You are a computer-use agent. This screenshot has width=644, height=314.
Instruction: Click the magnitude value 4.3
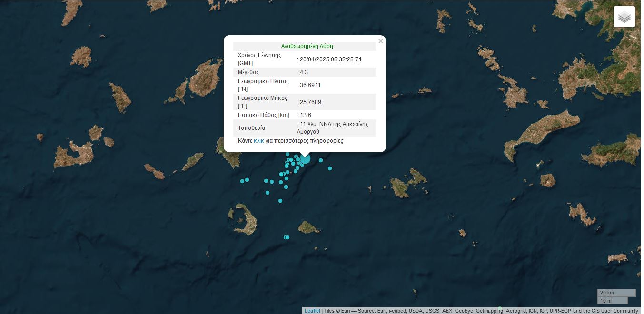[x=304, y=72]
